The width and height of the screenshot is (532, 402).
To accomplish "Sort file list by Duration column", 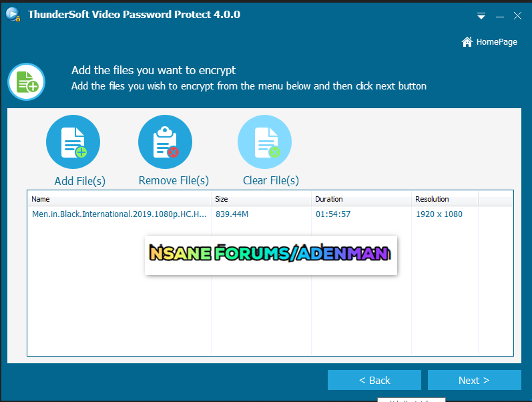I will point(361,199).
